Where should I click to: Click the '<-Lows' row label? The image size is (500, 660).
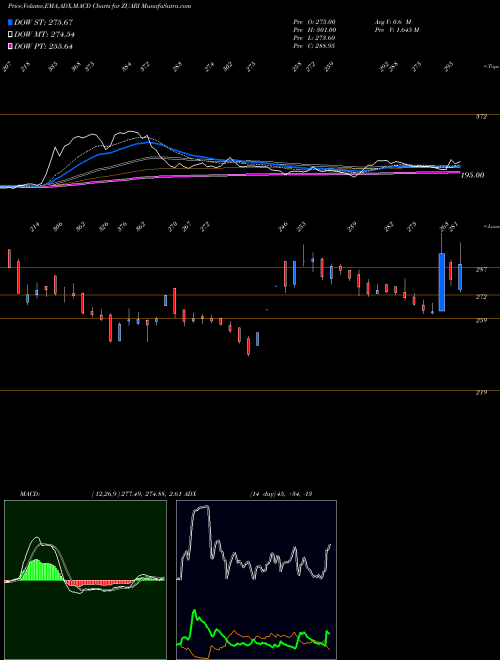(491, 226)
